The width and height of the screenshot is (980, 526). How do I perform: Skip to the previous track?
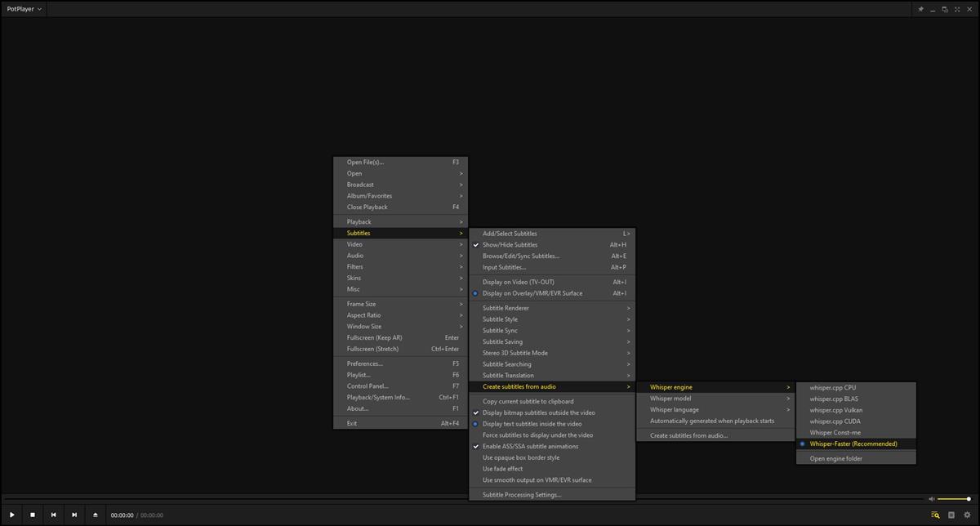point(53,515)
